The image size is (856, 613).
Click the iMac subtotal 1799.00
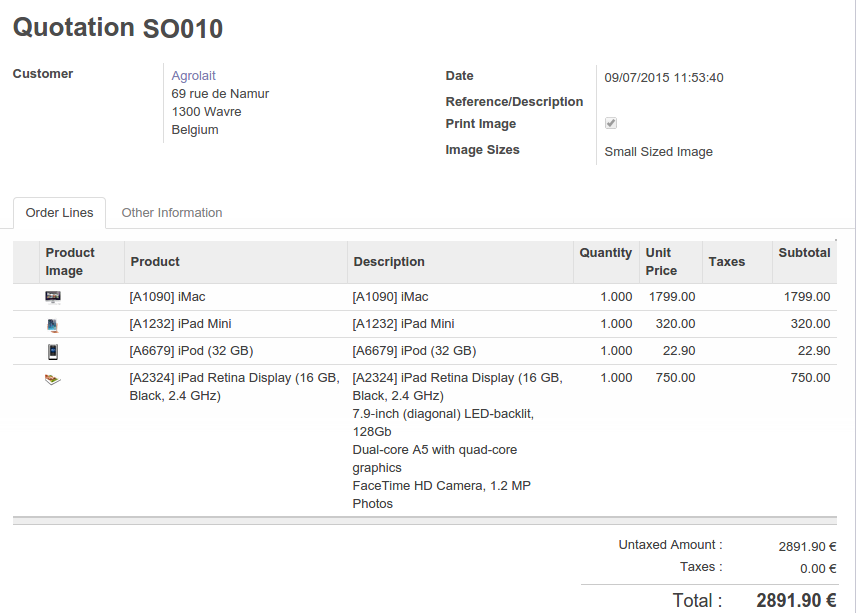coord(807,297)
